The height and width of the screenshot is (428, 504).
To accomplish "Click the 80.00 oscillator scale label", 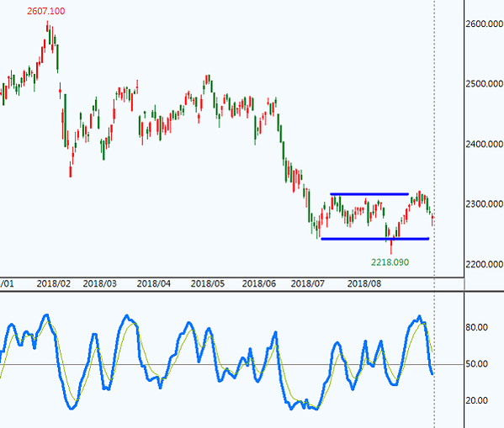I will (x=477, y=327).
